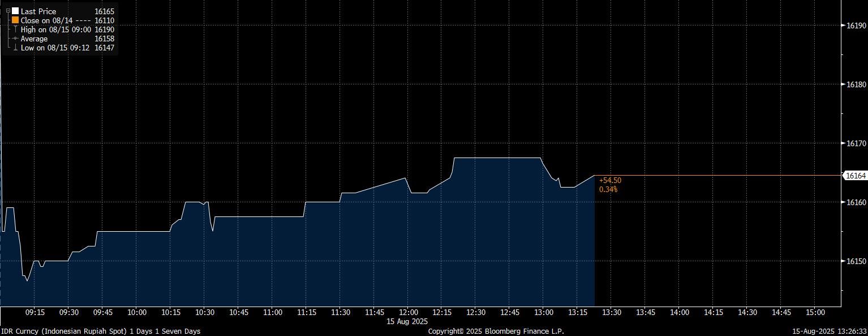Select the High on 08/15 09:00 entry
This screenshot has height=336, width=868.
[55, 29]
